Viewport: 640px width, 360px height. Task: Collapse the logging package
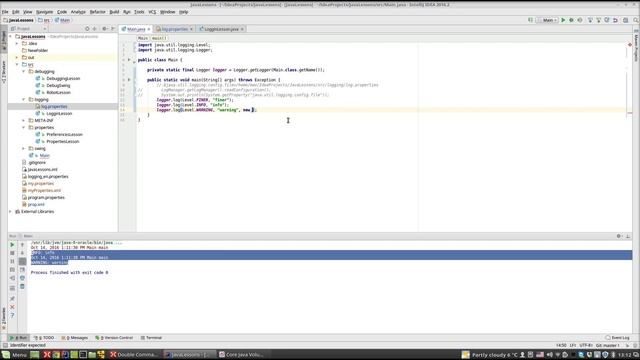[x=24, y=100]
